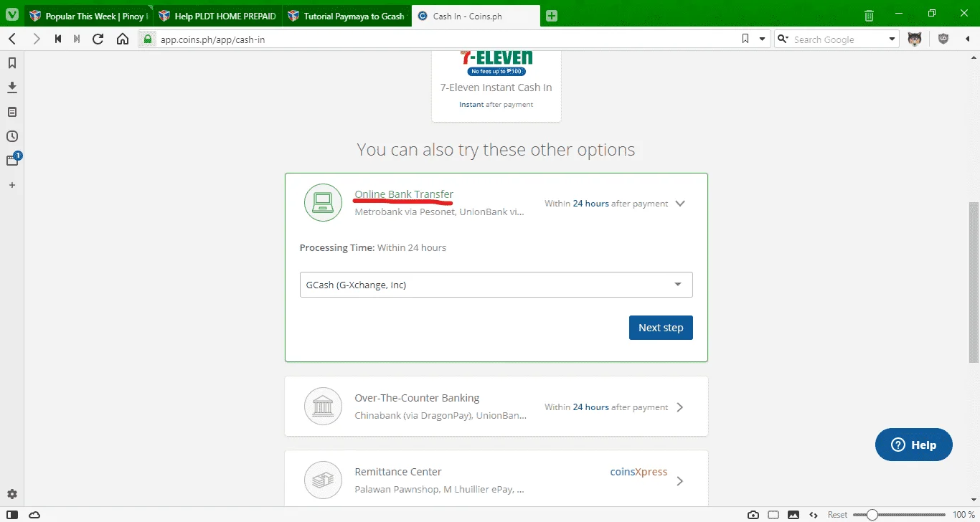Switch to Help PLDT HOME PREPAID tab
Screen dimensions: 980x522
click(218, 16)
